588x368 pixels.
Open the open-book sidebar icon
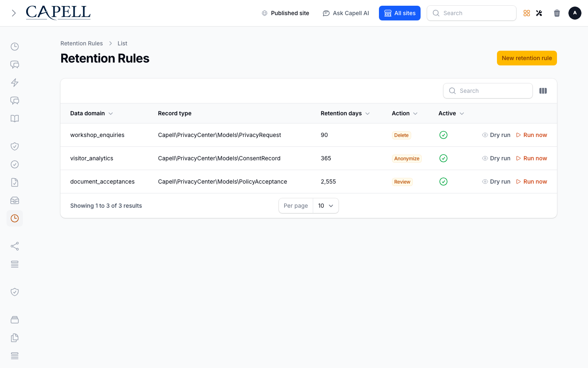point(15,119)
